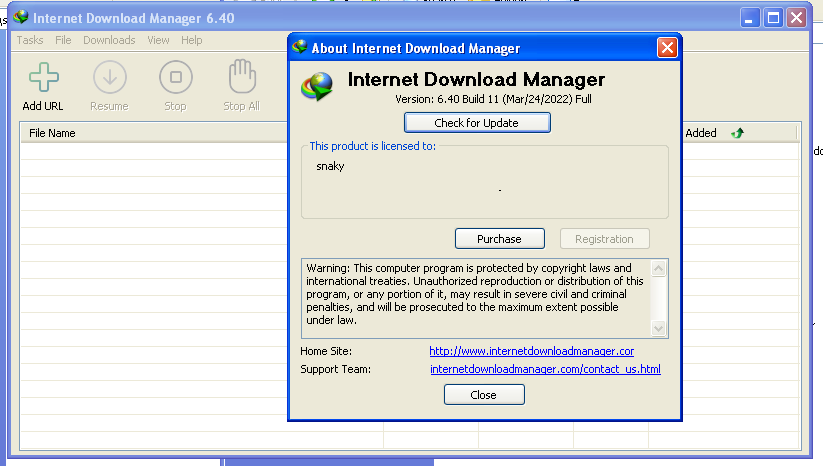Open the View menu
This screenshot has width=823, height=466.
click(158, 40)
